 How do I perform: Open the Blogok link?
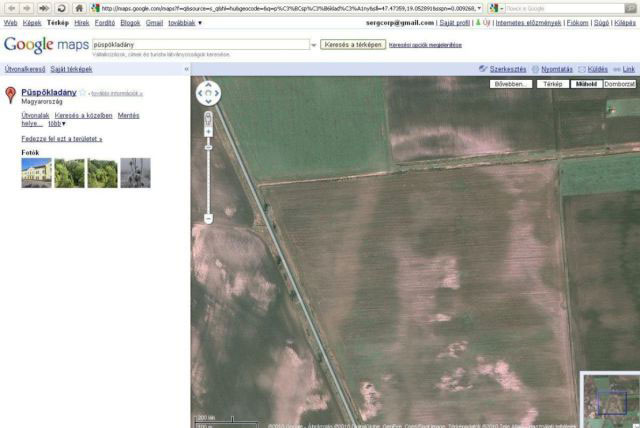130,23
